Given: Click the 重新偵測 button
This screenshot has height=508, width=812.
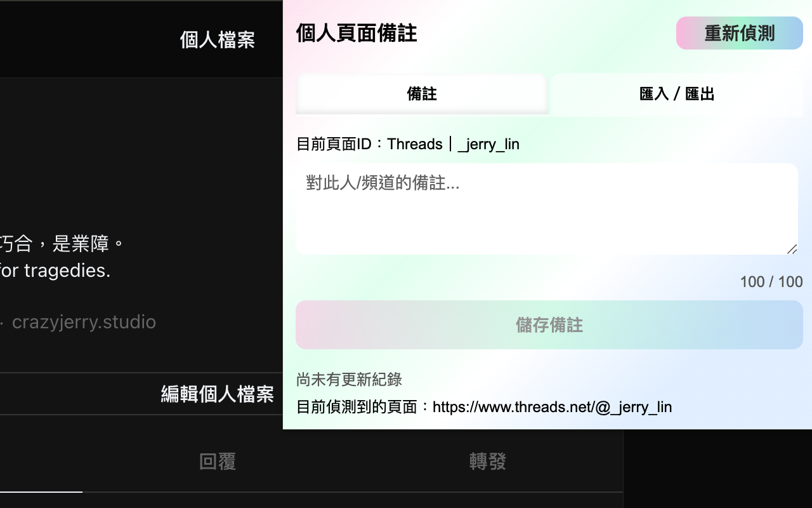Looking at the screenshot, I should [x=739, y=33].
